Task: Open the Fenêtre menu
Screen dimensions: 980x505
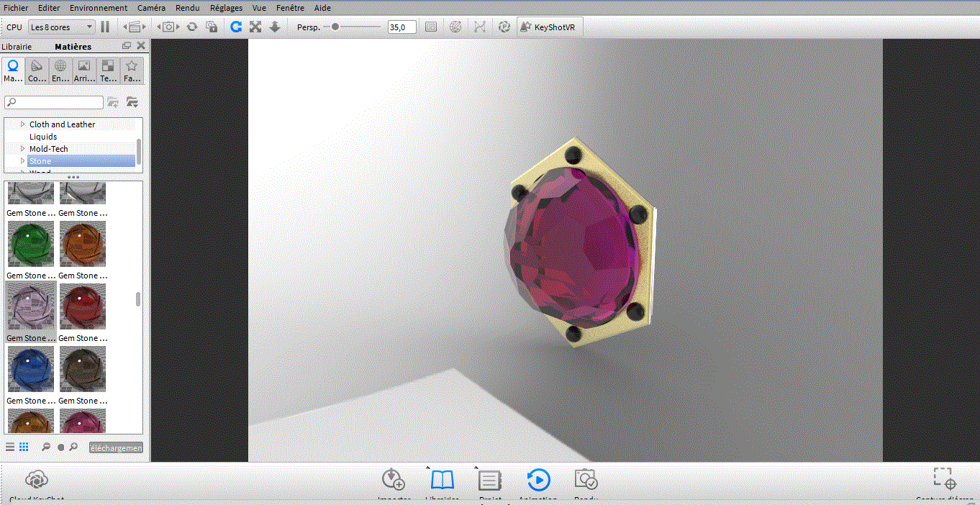Action: coord(290,8)
